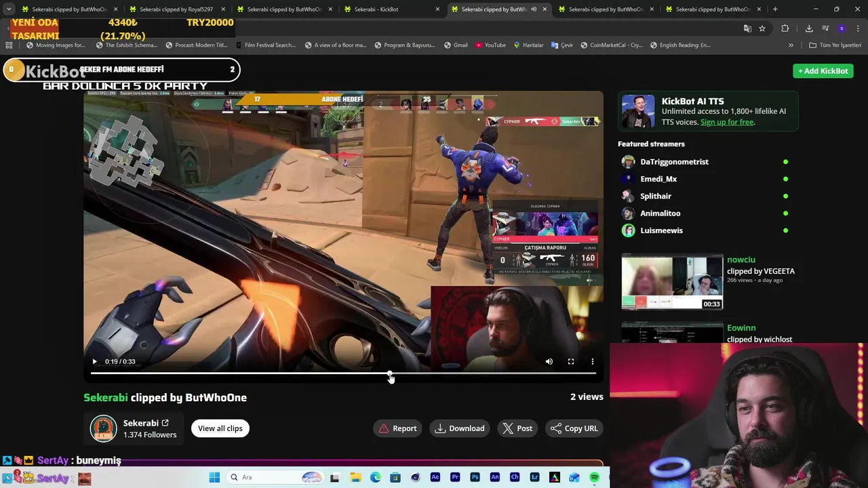Open featured streamer Splithair

tap(656, 196)
